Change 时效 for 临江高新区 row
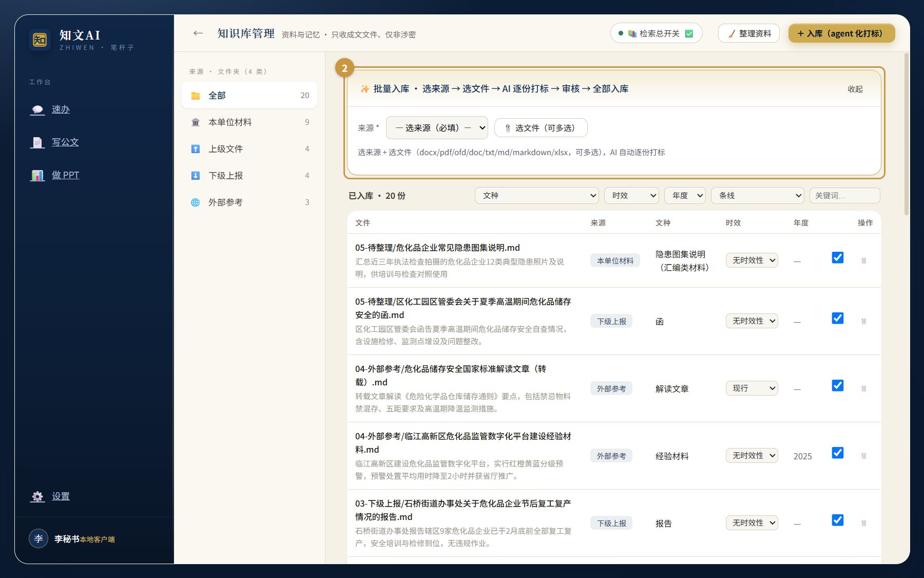924x578 pixels. coord(752,455)
